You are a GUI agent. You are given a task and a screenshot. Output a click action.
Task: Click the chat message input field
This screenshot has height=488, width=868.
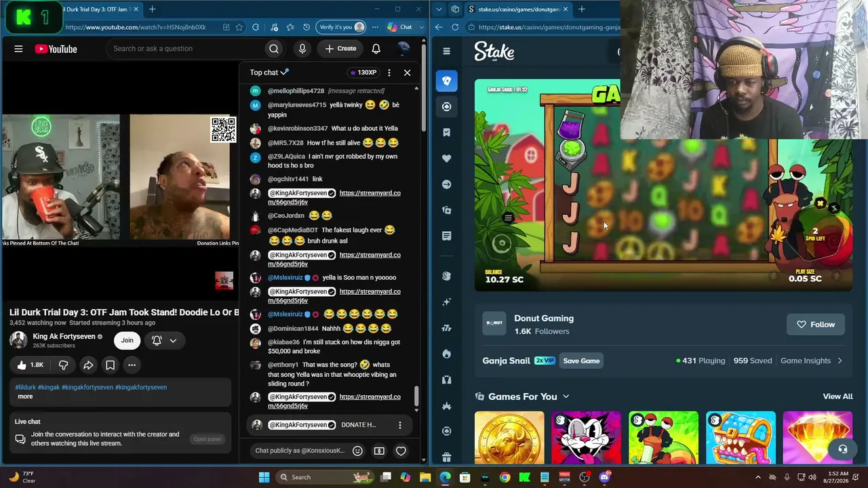point(300,451)
